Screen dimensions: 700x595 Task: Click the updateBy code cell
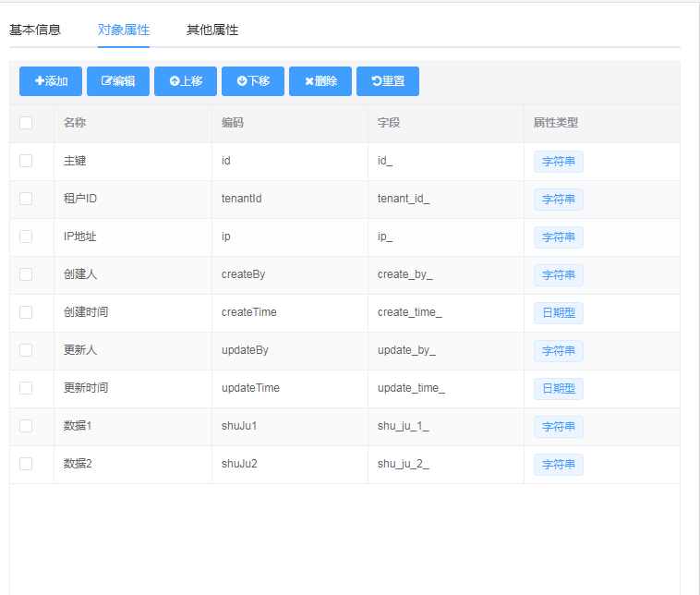(245, 350)
